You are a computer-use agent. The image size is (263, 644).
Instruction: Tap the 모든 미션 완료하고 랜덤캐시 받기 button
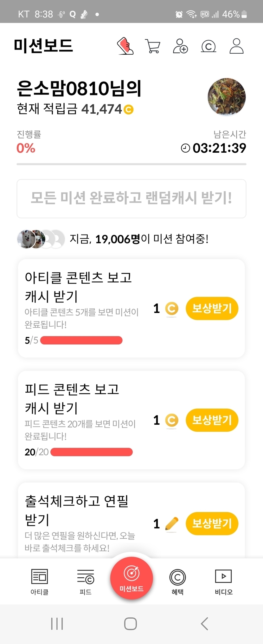pyautogui.click(x=131, y=198)
